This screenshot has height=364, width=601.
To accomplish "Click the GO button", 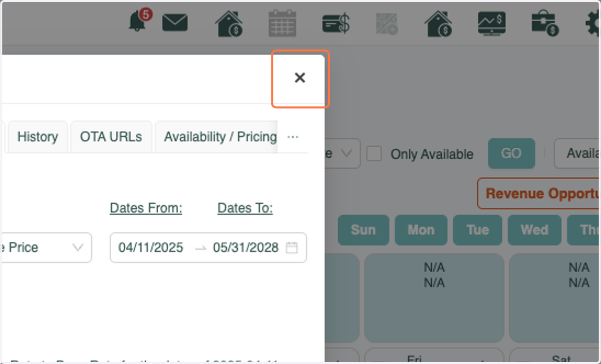I will coord(511,153).
